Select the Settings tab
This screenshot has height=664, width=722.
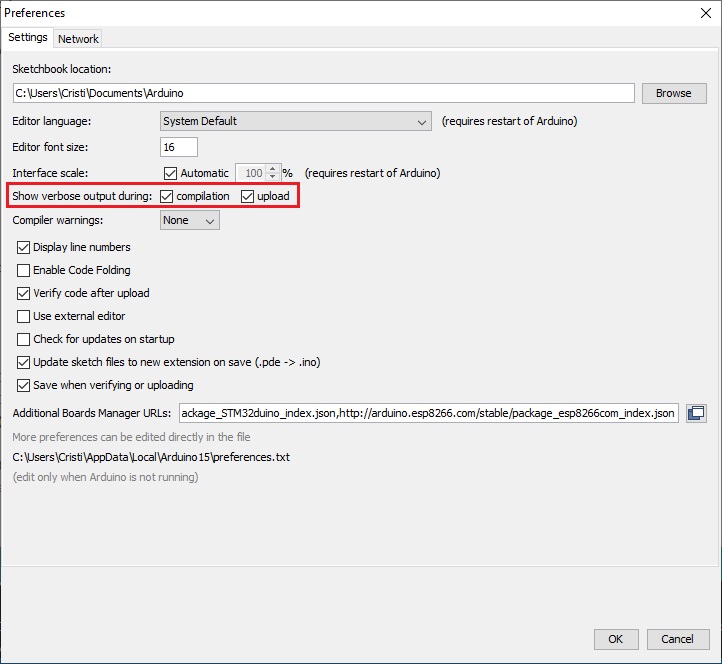(28, 37)
